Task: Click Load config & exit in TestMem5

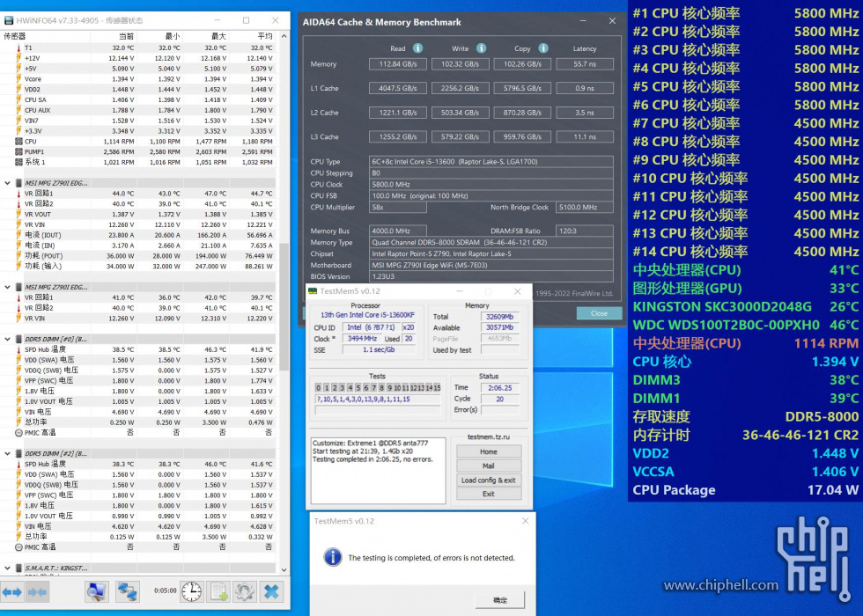Action: click(x=489, y=480)
